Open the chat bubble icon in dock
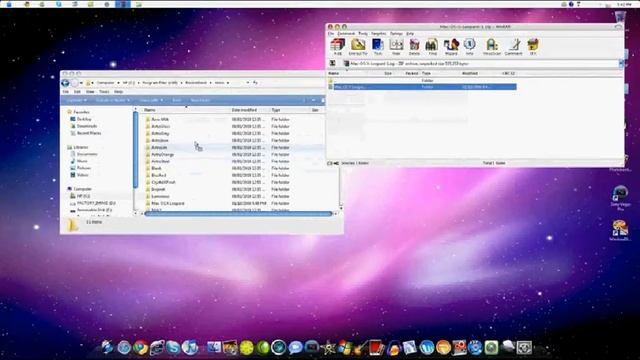This screenshot has width=640, height=360. tap(295, 347)
